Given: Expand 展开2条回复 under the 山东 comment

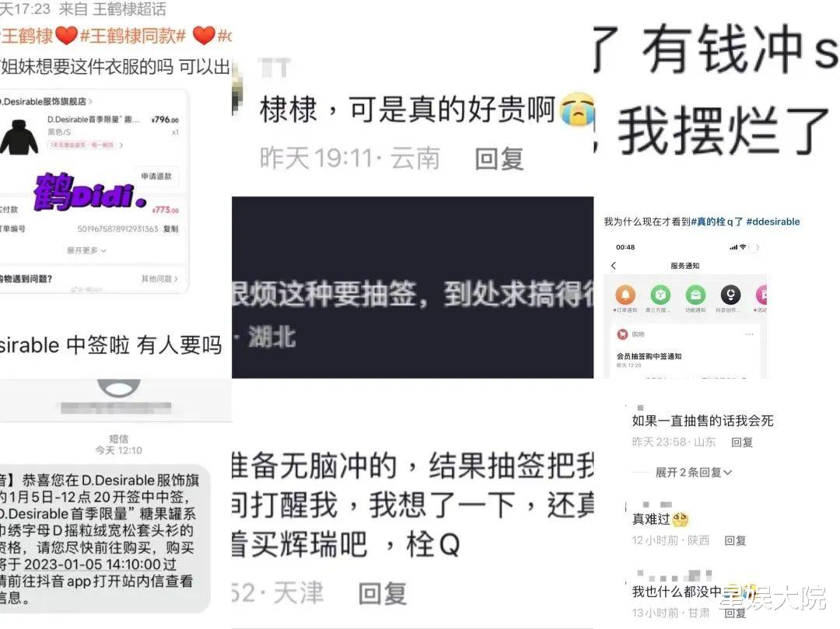Looking at the screenshot, I should tap(693, 472).
